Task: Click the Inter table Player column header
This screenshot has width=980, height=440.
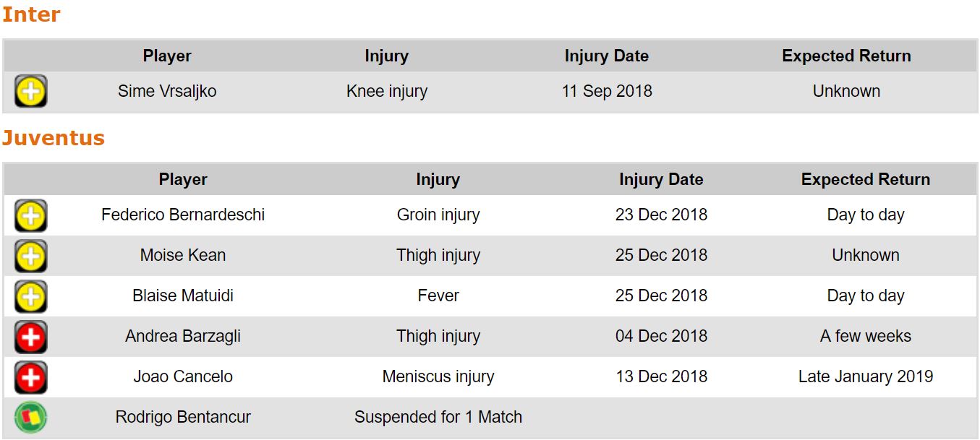Action: [x=167, y=56]
